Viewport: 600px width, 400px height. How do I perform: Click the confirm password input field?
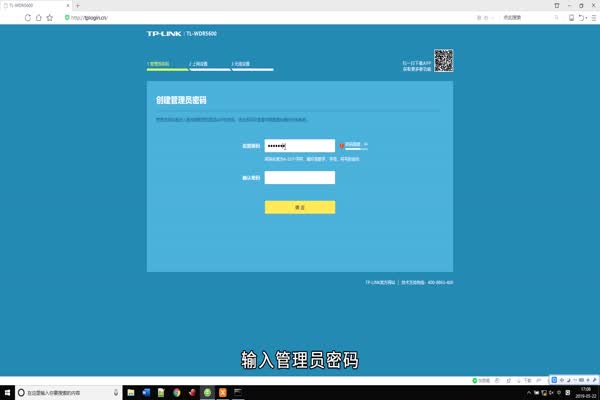pyautogui.click(x=300, y=178)
